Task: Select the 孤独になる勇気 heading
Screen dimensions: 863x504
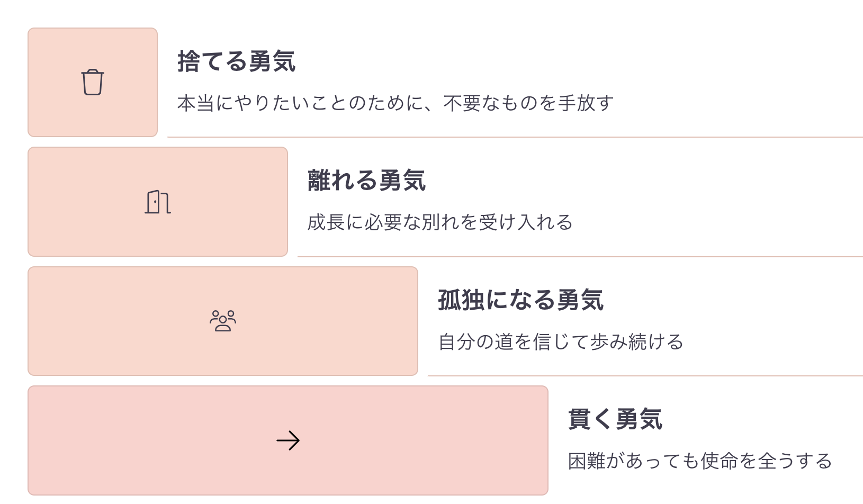Action: click(x=521, y=300)
